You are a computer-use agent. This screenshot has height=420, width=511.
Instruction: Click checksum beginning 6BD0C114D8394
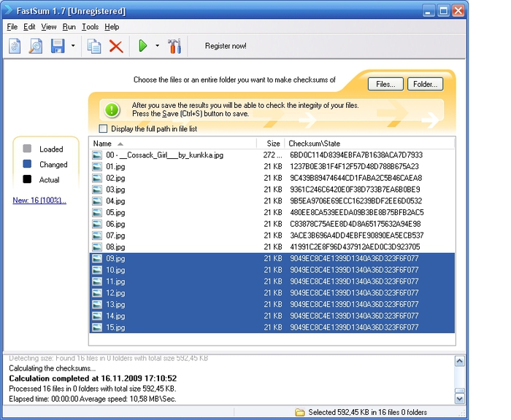356,155
